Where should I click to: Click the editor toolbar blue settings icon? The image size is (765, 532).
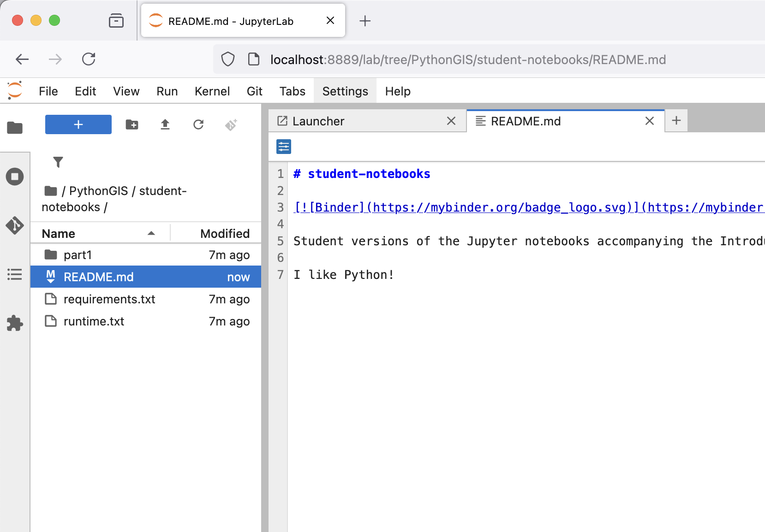284,147
